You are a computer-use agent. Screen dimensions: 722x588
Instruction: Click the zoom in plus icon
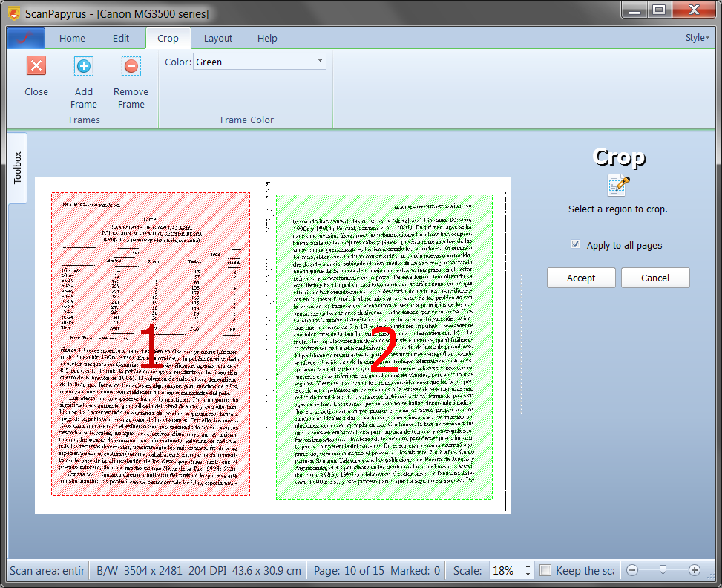click(x=695, y=570)
